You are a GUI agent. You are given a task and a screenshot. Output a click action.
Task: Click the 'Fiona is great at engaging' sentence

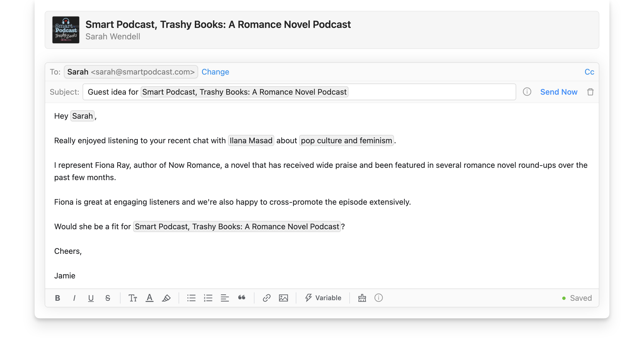[232, 202]
